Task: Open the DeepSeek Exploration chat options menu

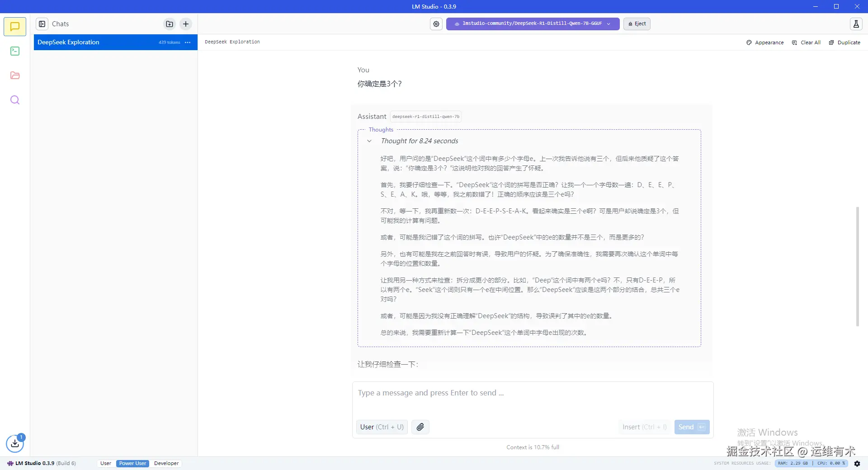Action: tap(188, 42)
